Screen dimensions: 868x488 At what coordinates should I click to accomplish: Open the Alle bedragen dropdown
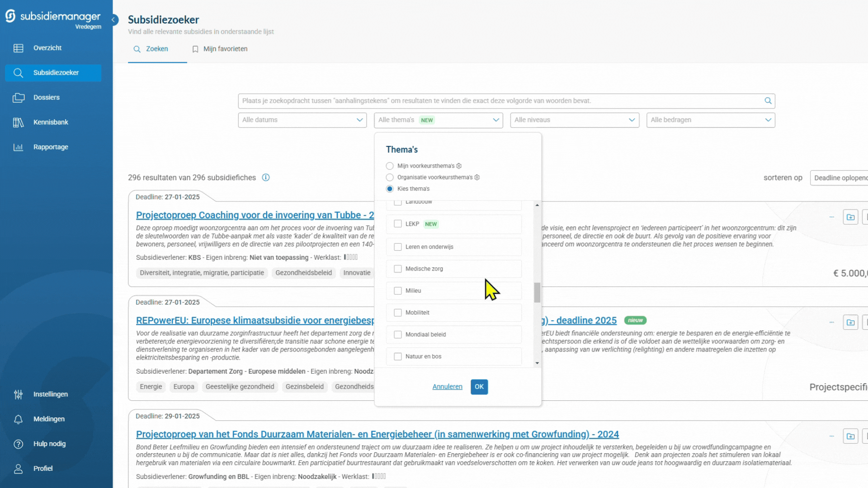coord(710,120)
